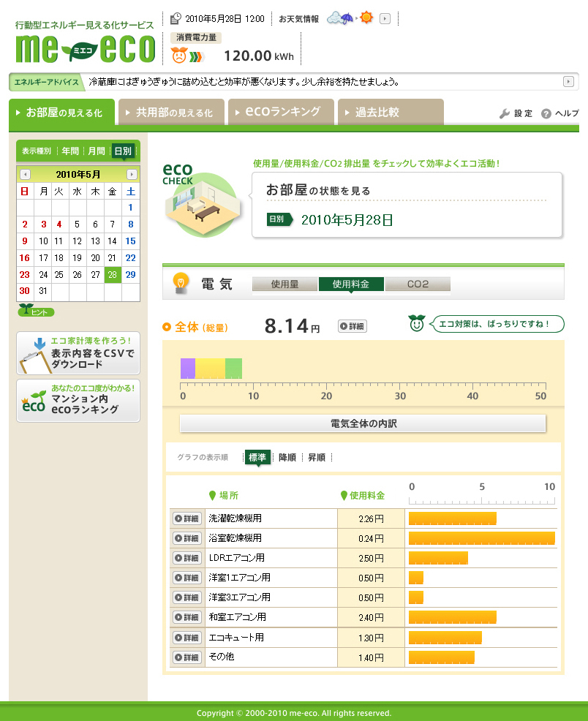Viewport: 588px width, 721px height.
Task: Pick May 31 on the calendar
Action: (42, 291)
